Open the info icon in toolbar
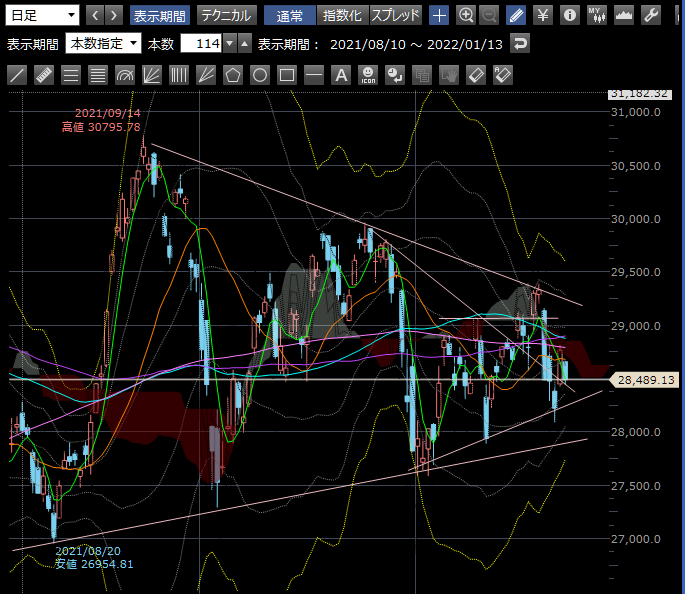Viewport: 685px width, 594px height. tap(569, 15)
